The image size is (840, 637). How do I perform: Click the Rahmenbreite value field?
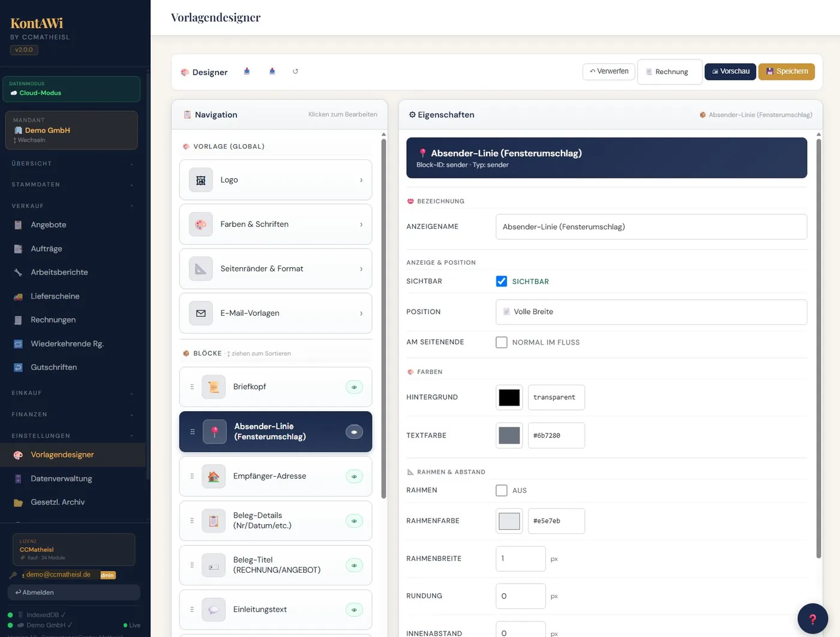(521, 559)
